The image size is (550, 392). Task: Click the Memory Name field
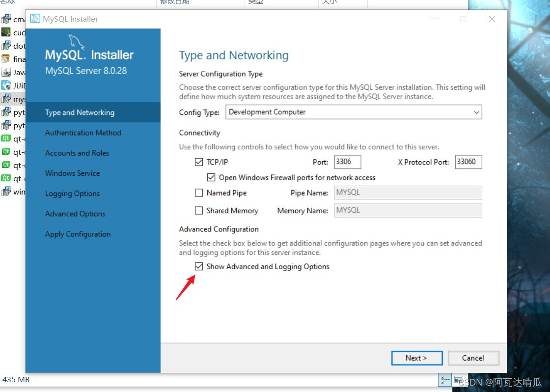pos(408,211)
